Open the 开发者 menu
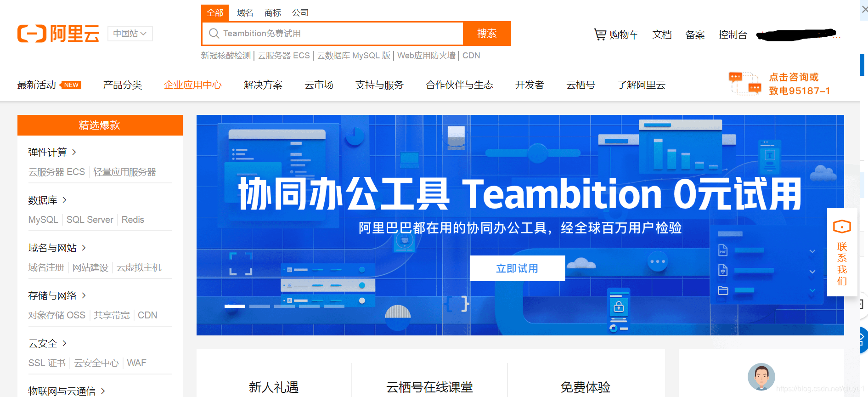The width and height of the screenshot is (868, 397). click(530, 85)
